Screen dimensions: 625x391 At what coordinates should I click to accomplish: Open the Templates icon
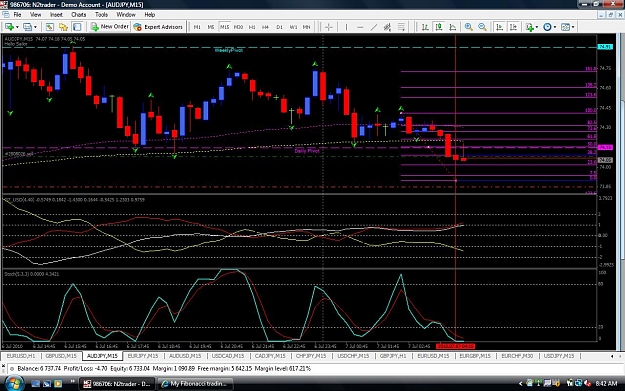coord(565,27)
